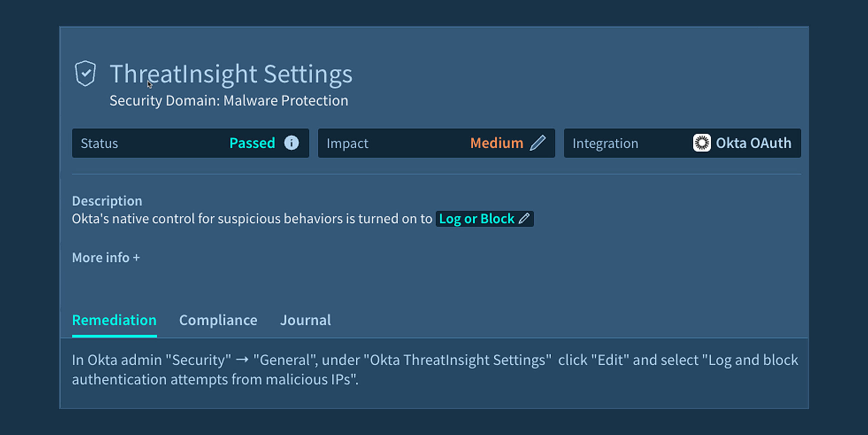Switch to the Remediation tab
This screenshot has height=435, width=868.
pos(114,320)
